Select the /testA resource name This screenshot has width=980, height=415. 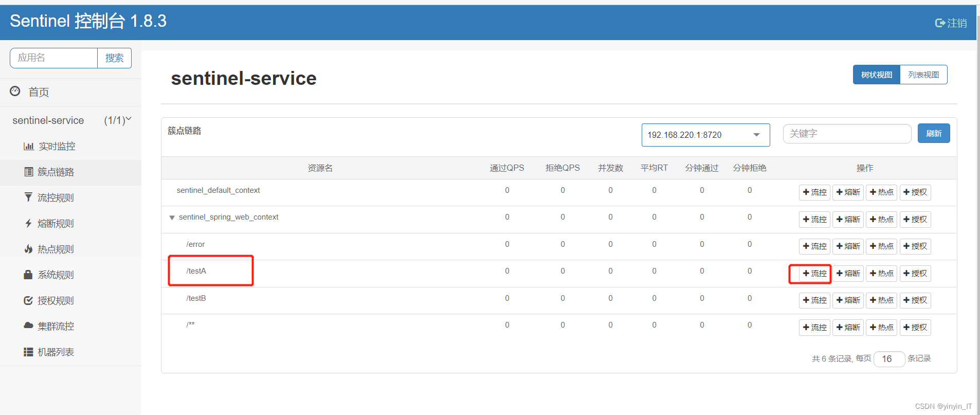(196, 271)
